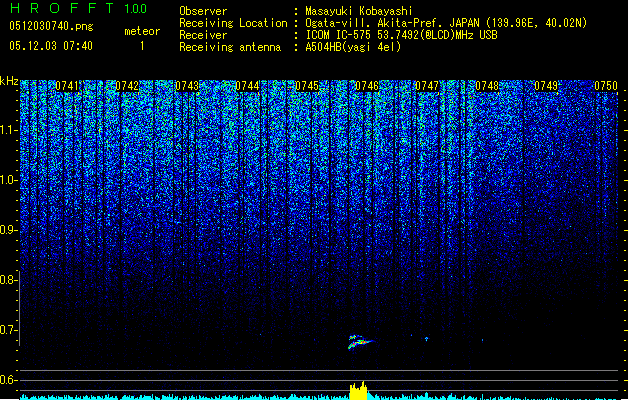Click the 0742 time marker
The image size is (629, 400).
click(127, 86)
